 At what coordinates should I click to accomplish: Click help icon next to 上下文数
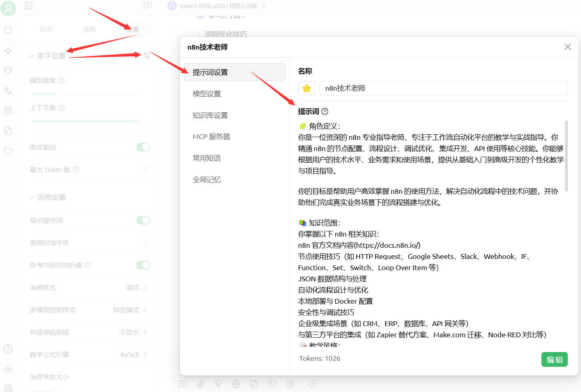pyautogui.click(x=62, y=107)
